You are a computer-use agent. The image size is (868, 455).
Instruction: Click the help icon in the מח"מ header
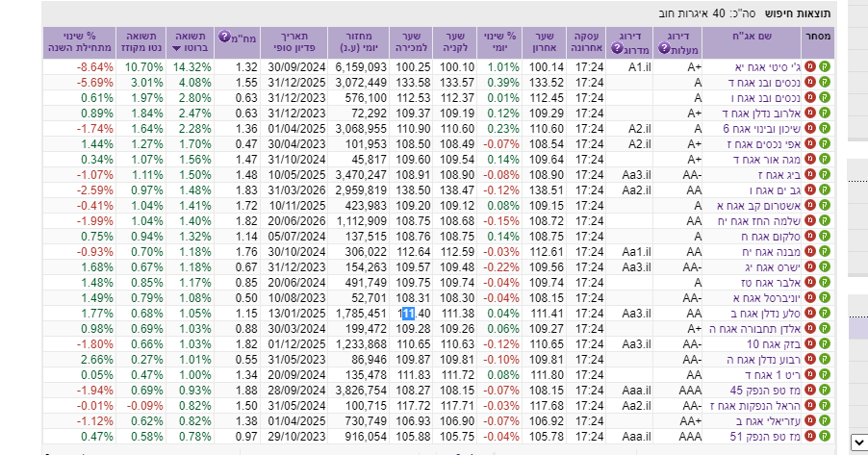tap(224, 36)
